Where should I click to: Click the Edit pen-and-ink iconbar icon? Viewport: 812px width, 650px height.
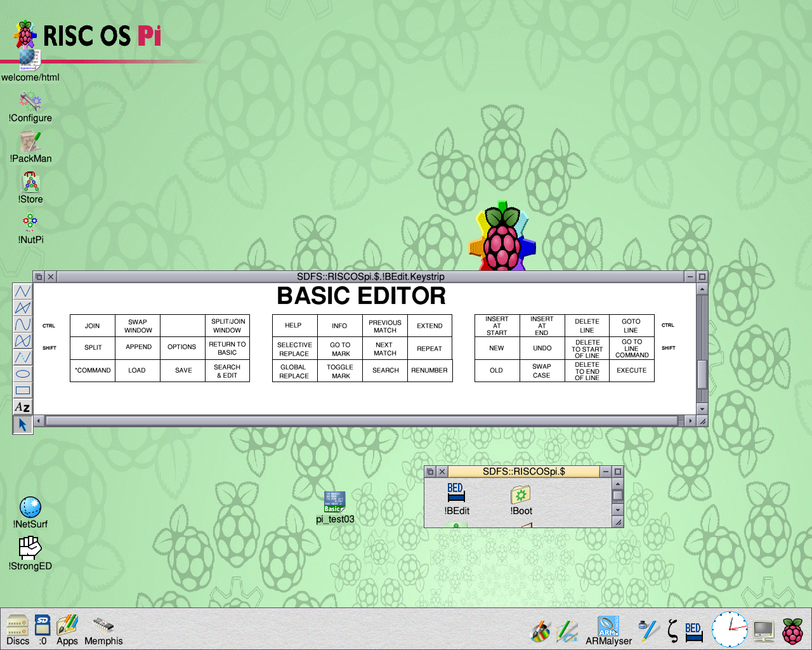(x=648, y=631)
